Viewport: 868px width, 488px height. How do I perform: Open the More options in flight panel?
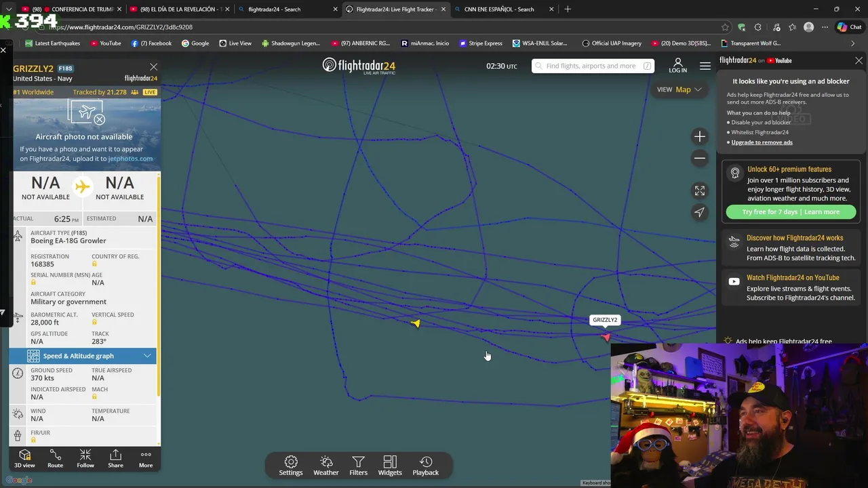coord(146,458)
